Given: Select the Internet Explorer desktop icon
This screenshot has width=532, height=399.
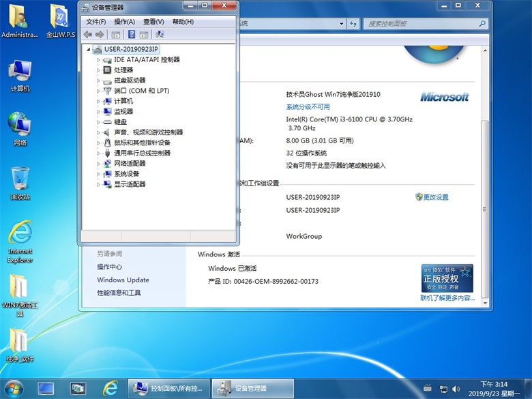Looking at the screenshot, I should (x=20, y=239).
